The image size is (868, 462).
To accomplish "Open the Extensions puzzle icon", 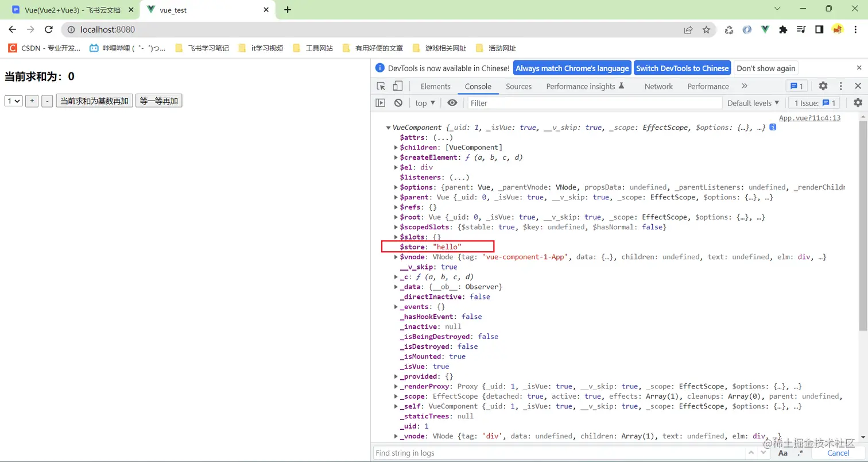I will tap(783, 30).
